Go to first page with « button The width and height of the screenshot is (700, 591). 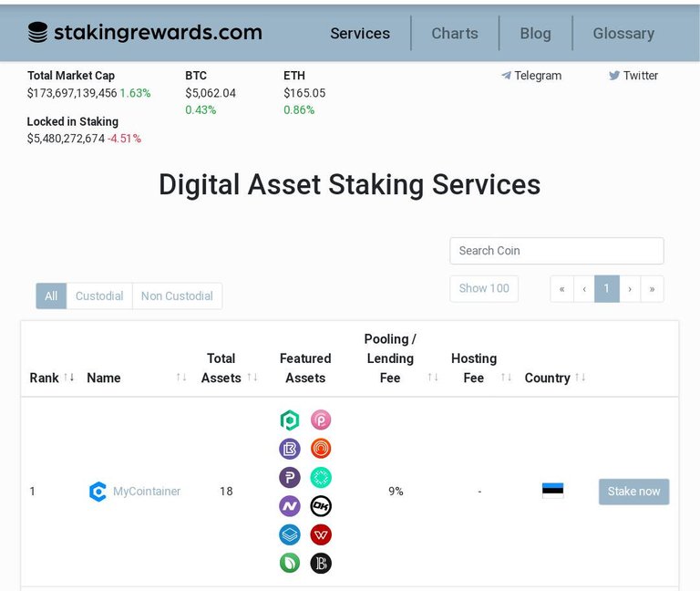point(561,289)
